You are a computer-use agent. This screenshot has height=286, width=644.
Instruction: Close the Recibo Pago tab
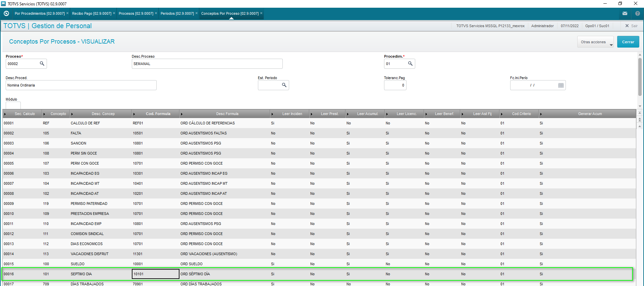(114, 13)
